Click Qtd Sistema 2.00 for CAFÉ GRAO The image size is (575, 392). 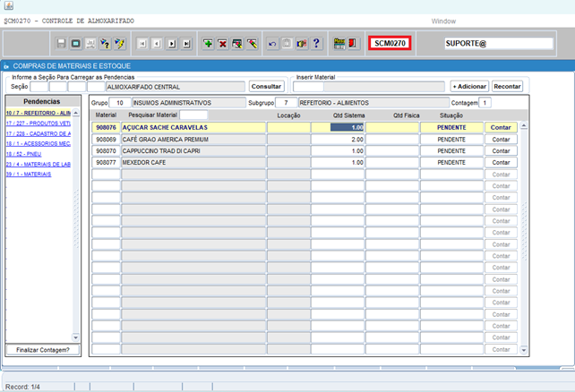pos(338,140)
